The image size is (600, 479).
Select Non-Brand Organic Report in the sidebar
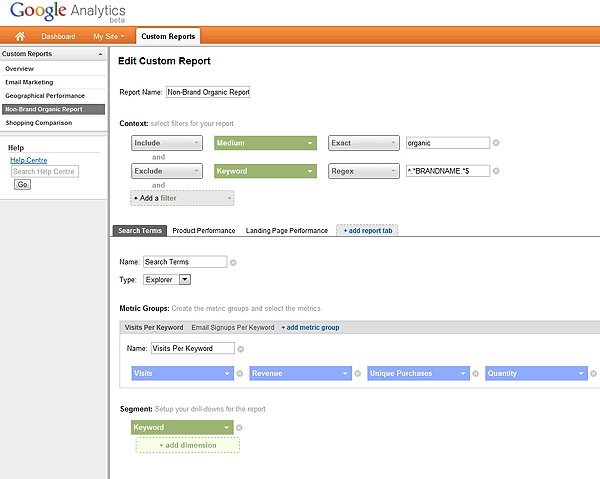tap(53, 109)
